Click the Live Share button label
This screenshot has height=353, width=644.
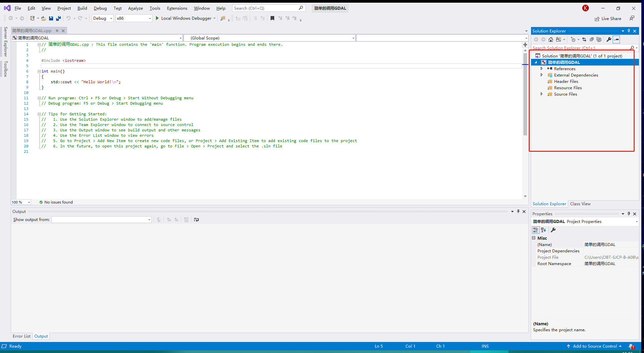611,19
